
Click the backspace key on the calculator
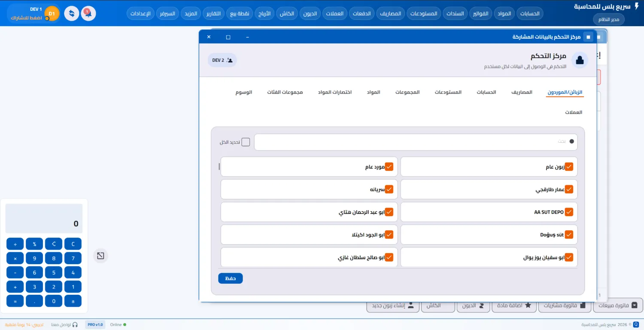coord(54,244)
